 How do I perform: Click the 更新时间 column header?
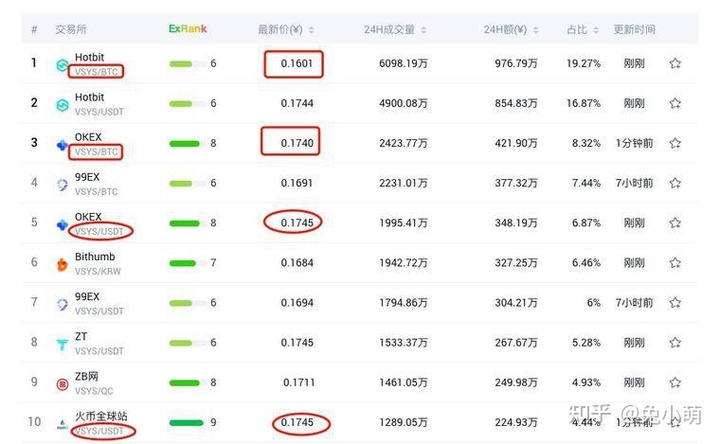(x=634, y=29)
